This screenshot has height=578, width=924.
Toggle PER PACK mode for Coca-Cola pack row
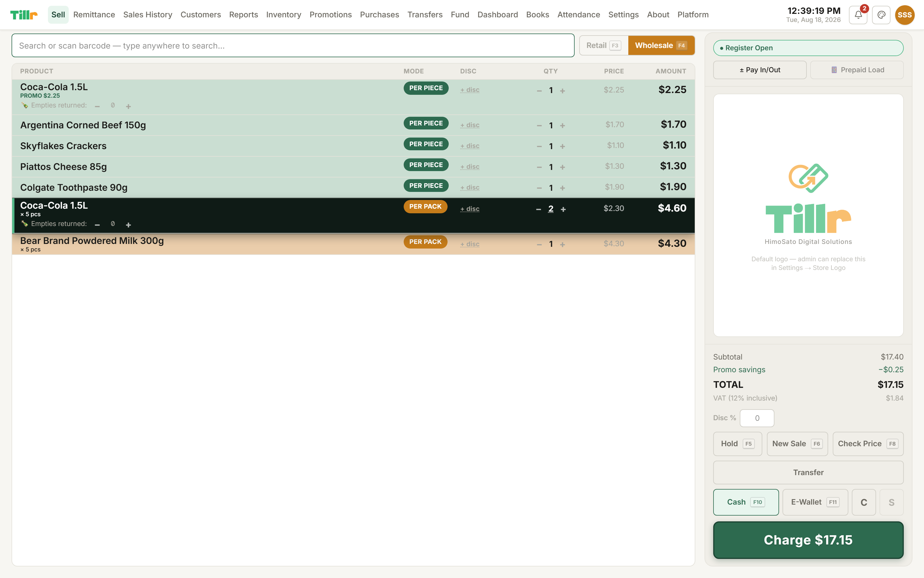pos(425,206)
